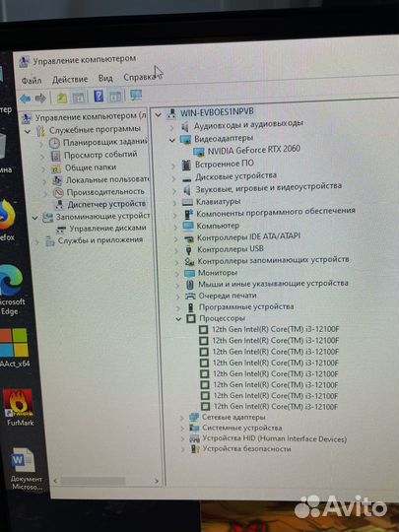The width and height of the screenshot is (399, 532).
Task: Expand the Клавиатуры category
Action: (174, 203)
